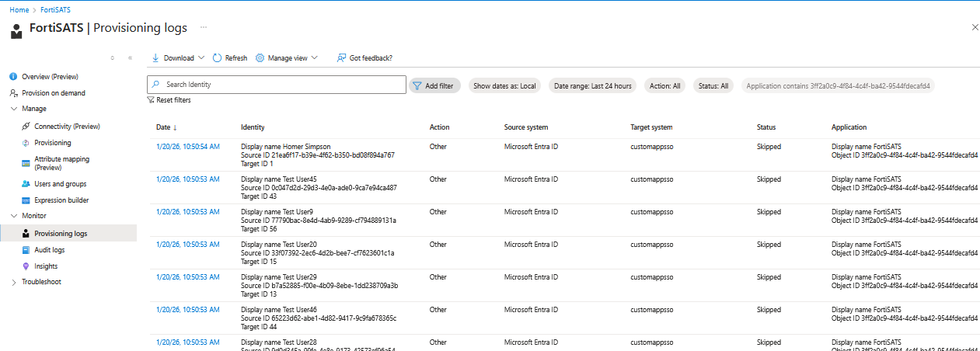This screenshot has height=351, width=980.
Task: Click the Manage view gear icon
Action: (260, 57)
